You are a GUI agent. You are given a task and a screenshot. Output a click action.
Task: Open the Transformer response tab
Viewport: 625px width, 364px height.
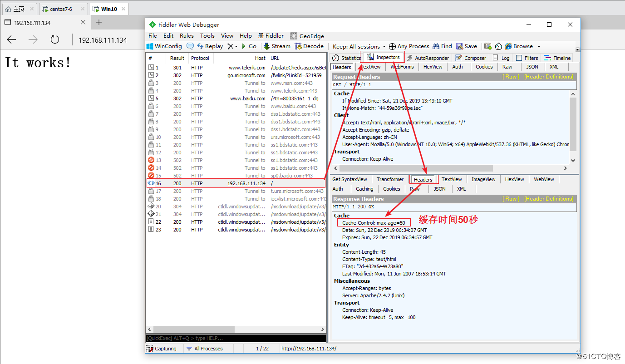(x=390, y=179)
